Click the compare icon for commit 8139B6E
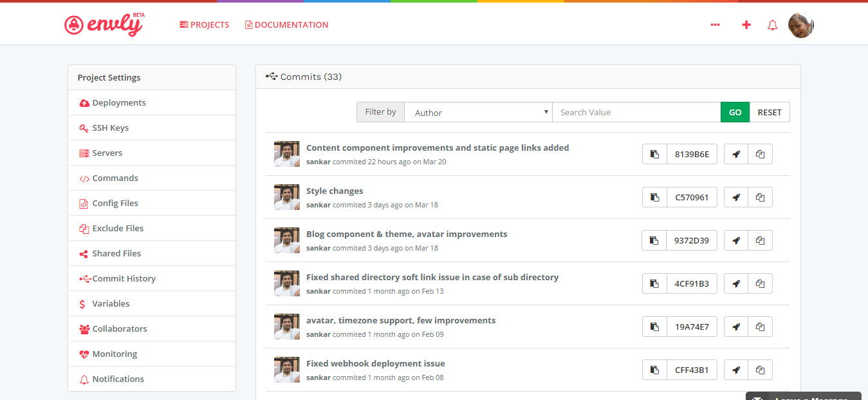The height and width of the screenshot is (400, 868). point(760,154)
